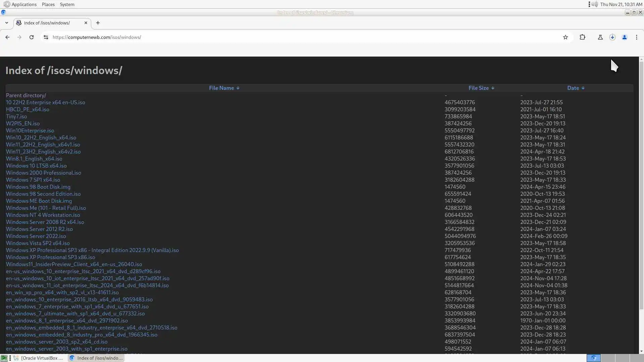644x362 pixels.
Task: Sort listing by File Name header
Action: coord(221,88)
